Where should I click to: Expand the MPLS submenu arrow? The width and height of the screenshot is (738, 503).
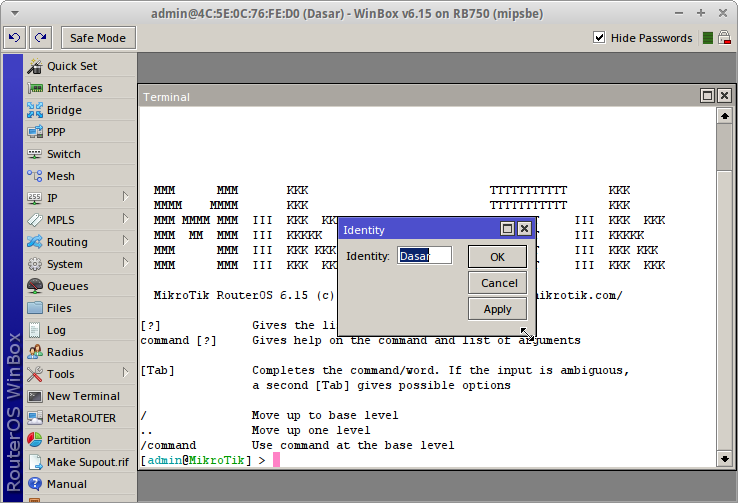click(x=126, y=219)
